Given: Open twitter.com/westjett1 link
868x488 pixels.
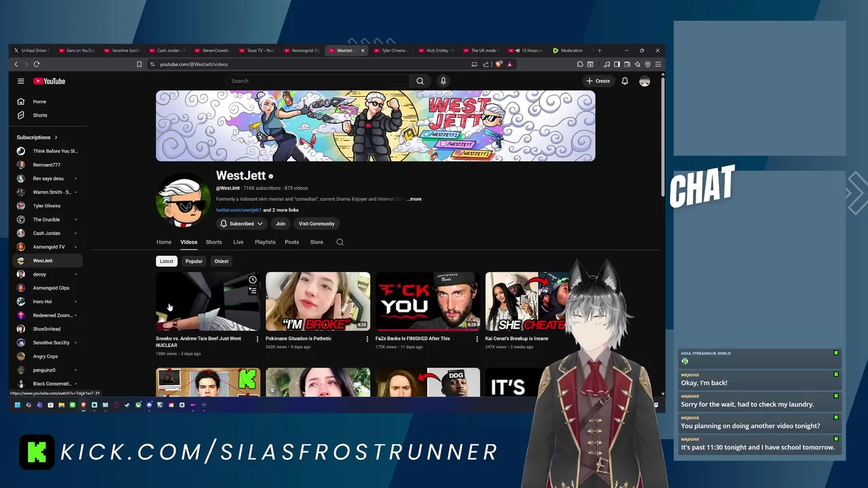Looking at the screenshot, I should [x=239, y=210].
